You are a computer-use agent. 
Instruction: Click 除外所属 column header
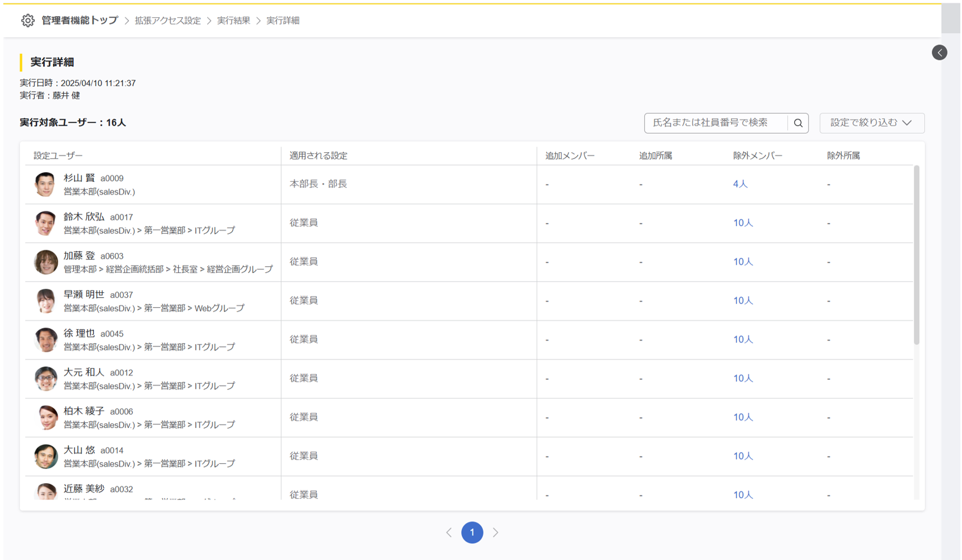tap(843, 155)
